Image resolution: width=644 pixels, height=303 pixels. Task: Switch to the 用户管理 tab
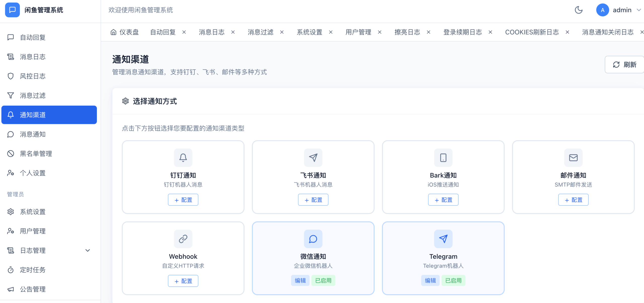[x=358, y=32]
